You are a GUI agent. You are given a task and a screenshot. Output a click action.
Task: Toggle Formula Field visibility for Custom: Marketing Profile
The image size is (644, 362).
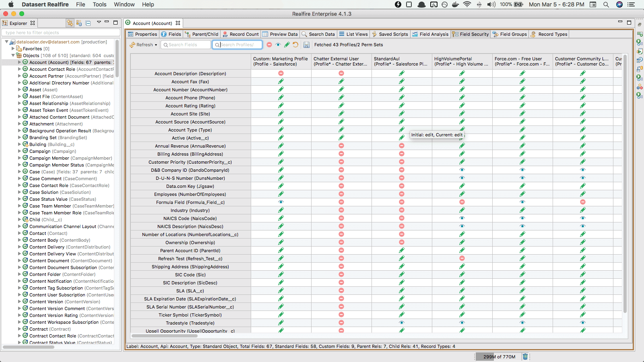[x=281, y=202]
